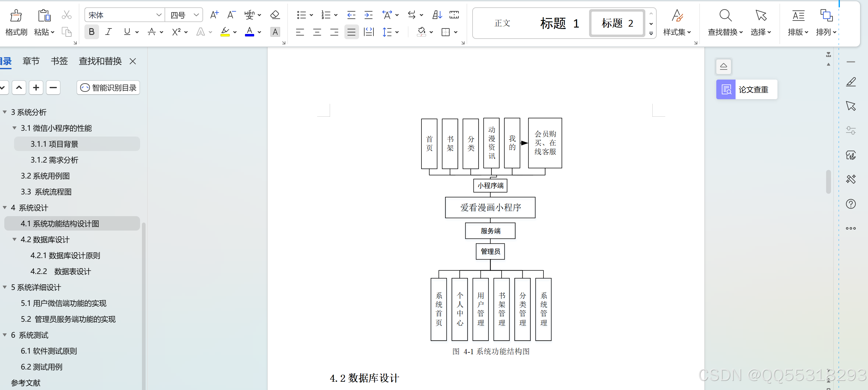Screen dimensions: 868x390
Task: Increase font size with A+ icon
Action: pos(214,15)
